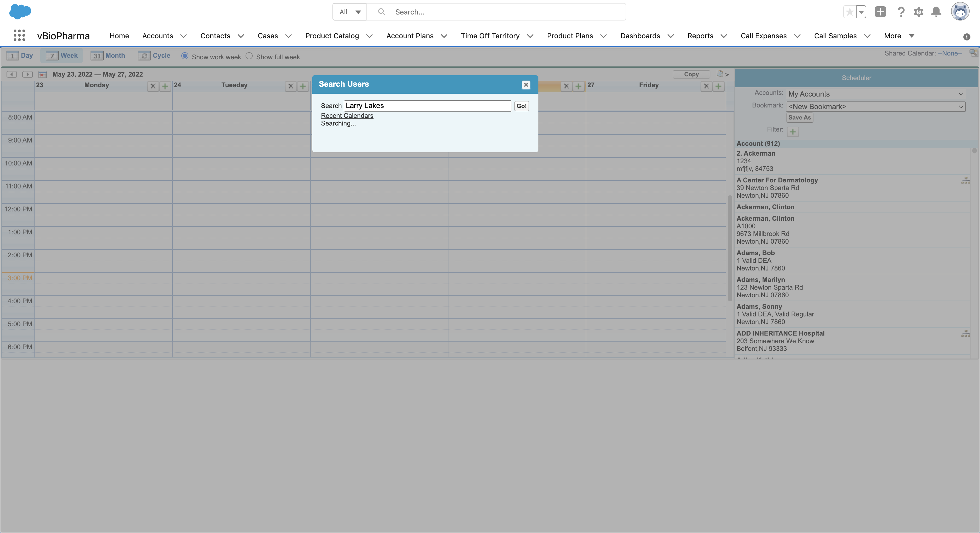The image size is (980, 533).
Task: Click the Recent Calendars link
Action: (x=347, y=115)
